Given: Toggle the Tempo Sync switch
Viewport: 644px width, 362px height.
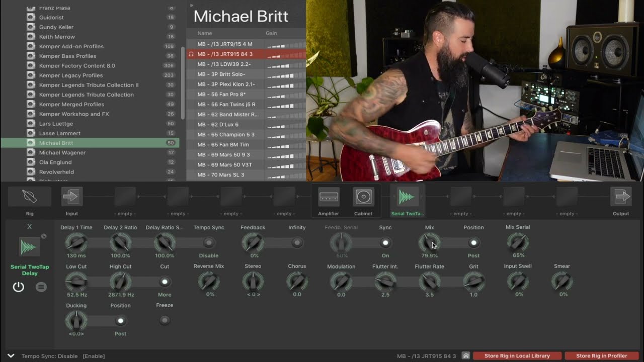Looking at the screenshot, I should coord(208,243).
